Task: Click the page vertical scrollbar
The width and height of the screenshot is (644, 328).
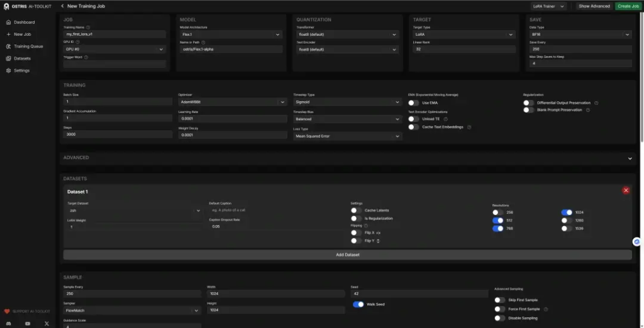Action: coord(642,77)
